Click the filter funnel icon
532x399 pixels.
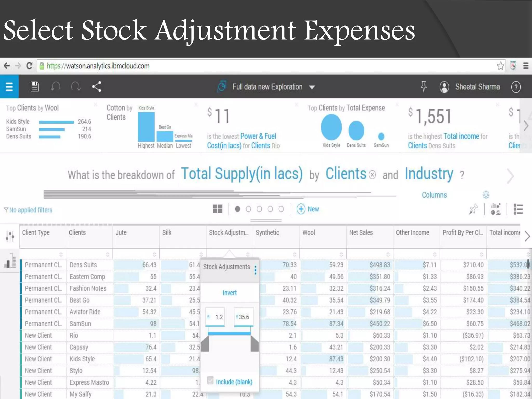pyautogui.click(x=6, y=210)
